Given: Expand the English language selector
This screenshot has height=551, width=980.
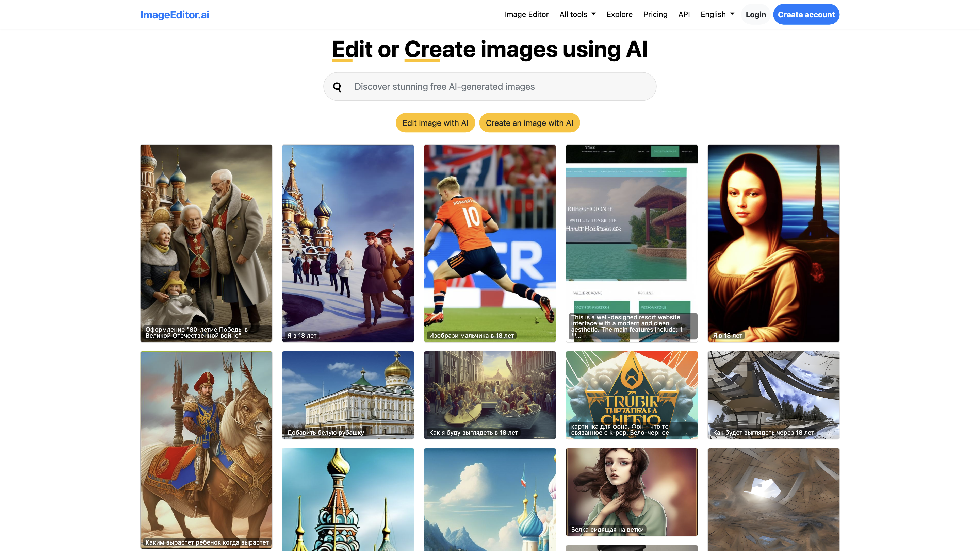Looking at the screenshot, I should 717,14.
